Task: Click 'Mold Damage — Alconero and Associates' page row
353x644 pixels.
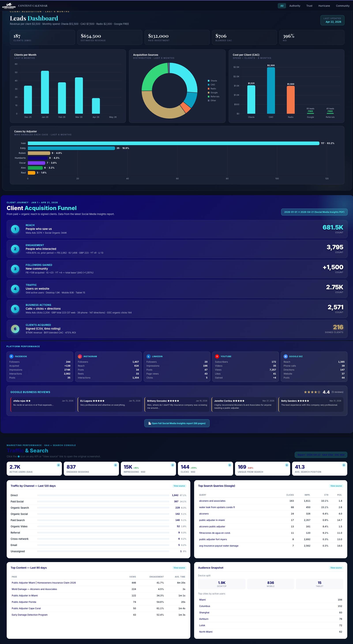Action: 98,589
